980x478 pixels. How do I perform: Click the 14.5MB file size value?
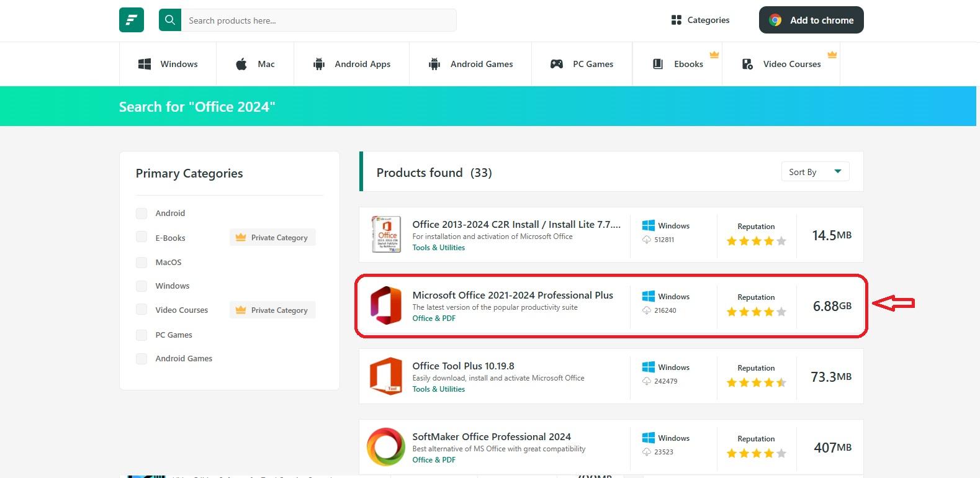(x=832, y=235)
